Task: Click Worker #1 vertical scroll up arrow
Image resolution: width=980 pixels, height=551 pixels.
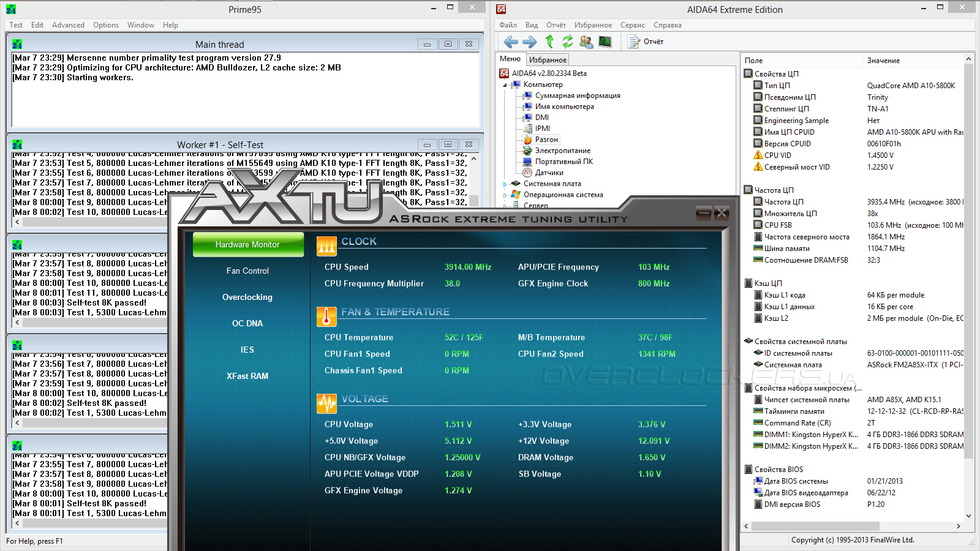Action: tap(473, 159)
